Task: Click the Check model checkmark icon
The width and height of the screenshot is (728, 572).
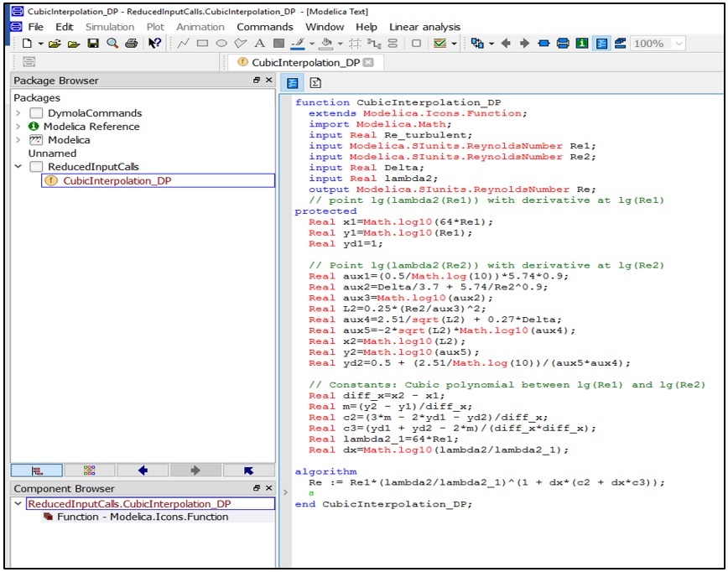Action: (x=439, y=44)
